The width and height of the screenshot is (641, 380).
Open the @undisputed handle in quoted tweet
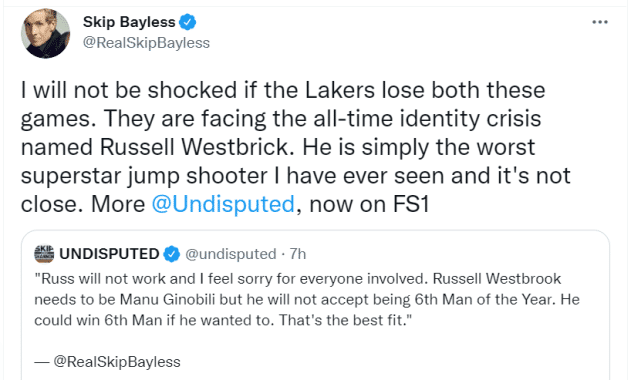(231, 254)
